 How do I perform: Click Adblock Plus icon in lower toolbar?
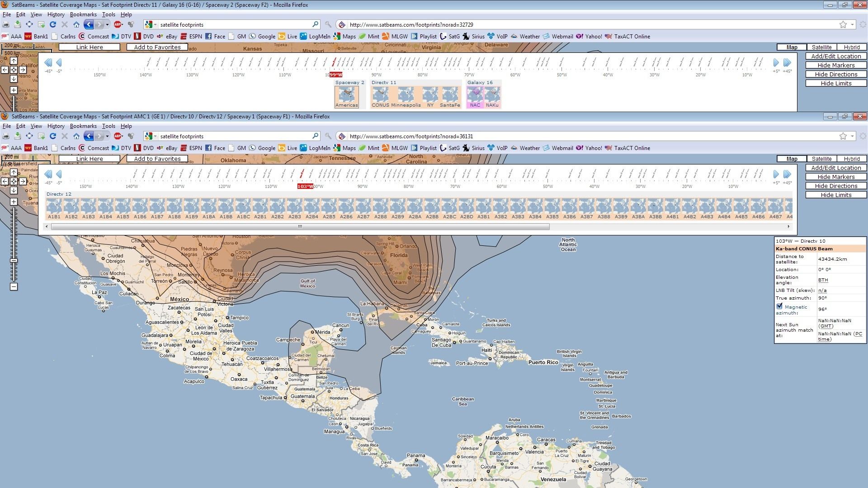[x=118, y=136]
